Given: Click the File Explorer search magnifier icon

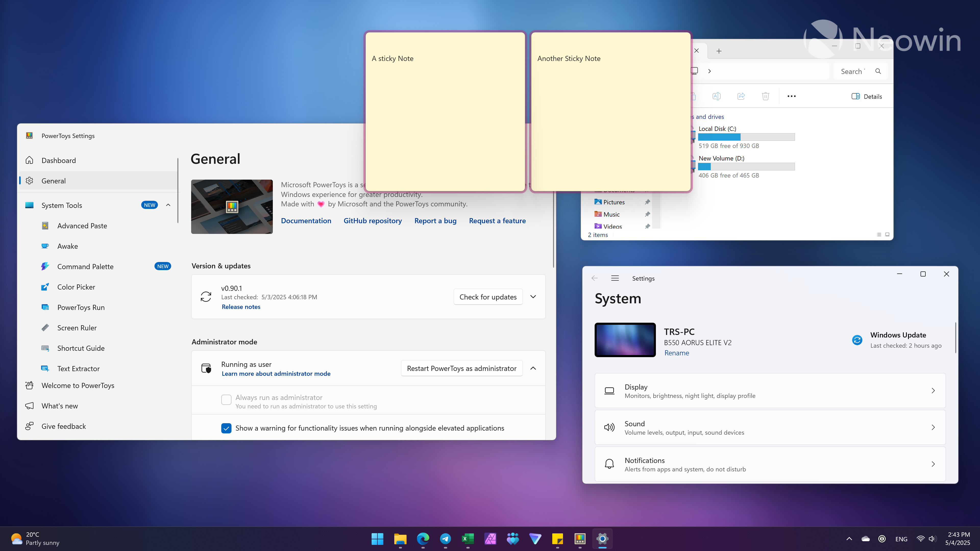Looking at the screenshot, I should coord(878,71).
